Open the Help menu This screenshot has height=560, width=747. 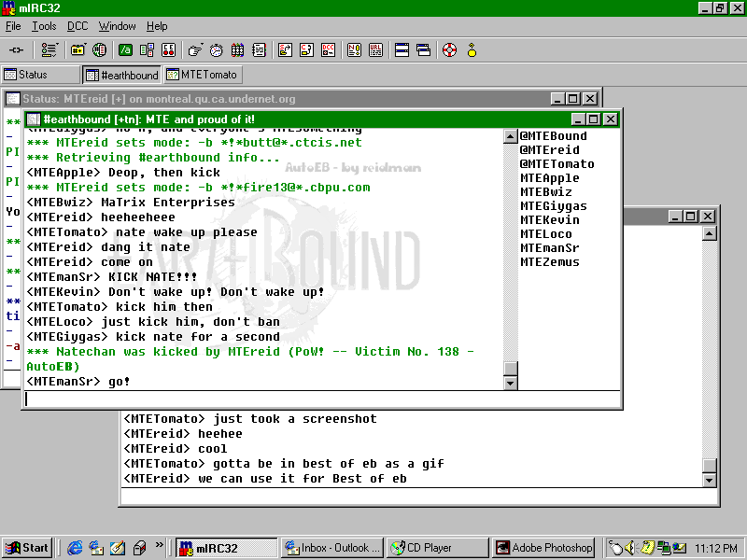157,26
